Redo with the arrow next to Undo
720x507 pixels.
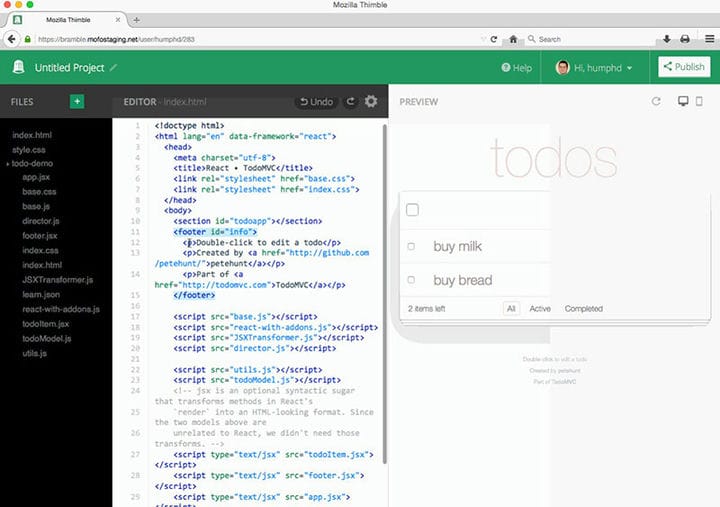[350, 101]
